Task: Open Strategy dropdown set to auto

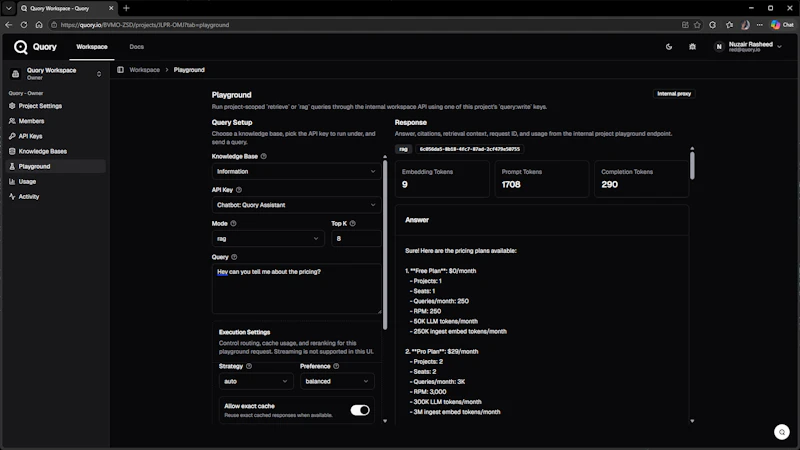Action: [x=256, y=382]
